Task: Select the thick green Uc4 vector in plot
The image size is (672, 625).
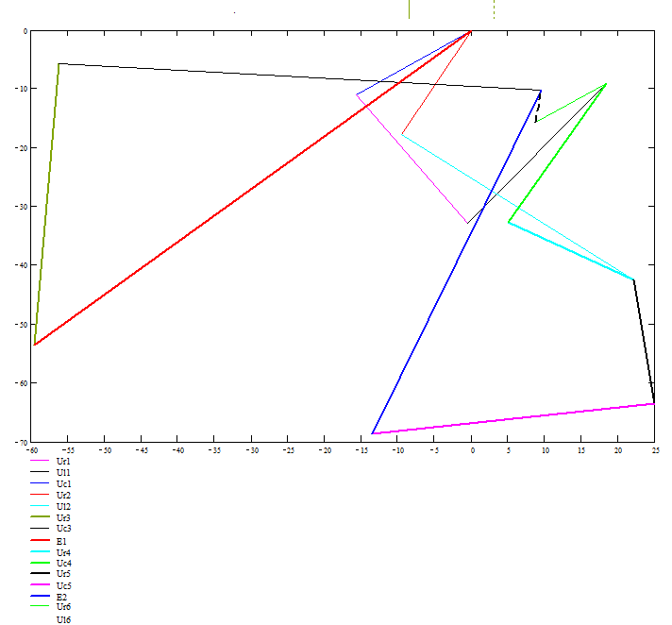Action: [x=557, y=153]
